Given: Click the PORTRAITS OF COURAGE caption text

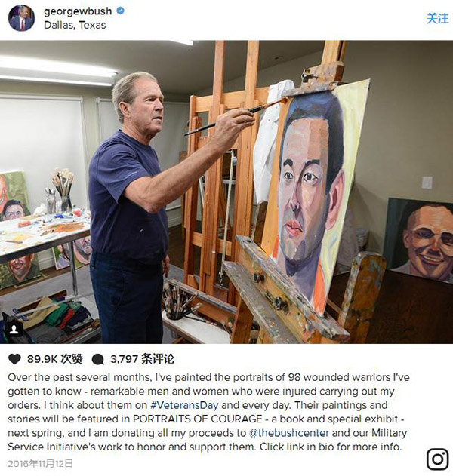Looking at the screenshot, I should pos(198,419).
